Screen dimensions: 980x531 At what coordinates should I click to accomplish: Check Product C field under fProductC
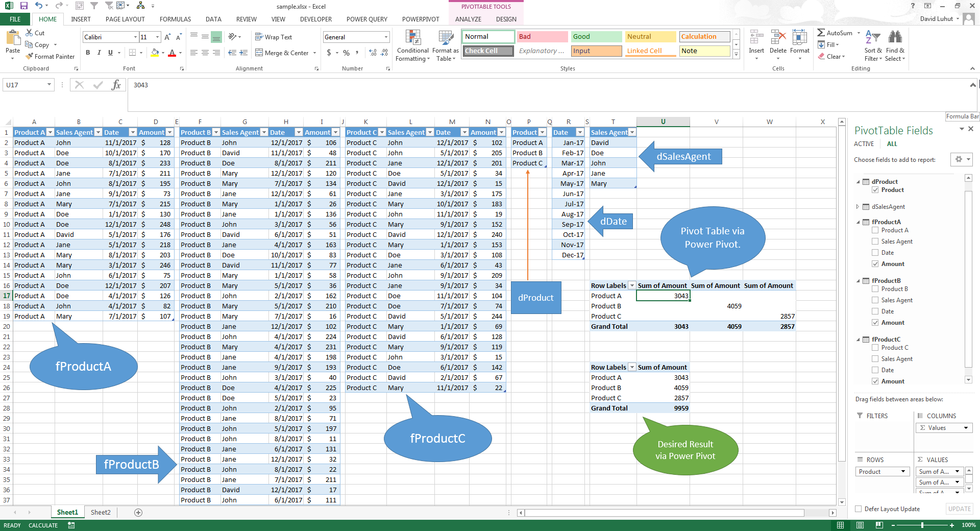coord(875,348)
